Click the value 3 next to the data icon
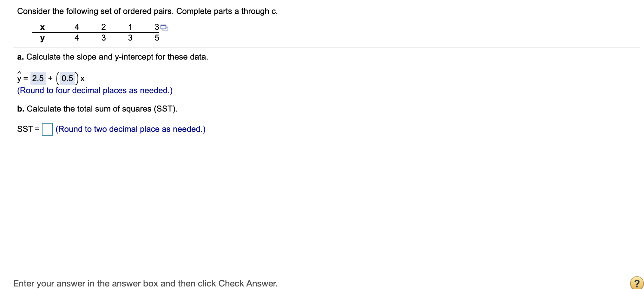This screenshot has width=644, height=289. 156,27
